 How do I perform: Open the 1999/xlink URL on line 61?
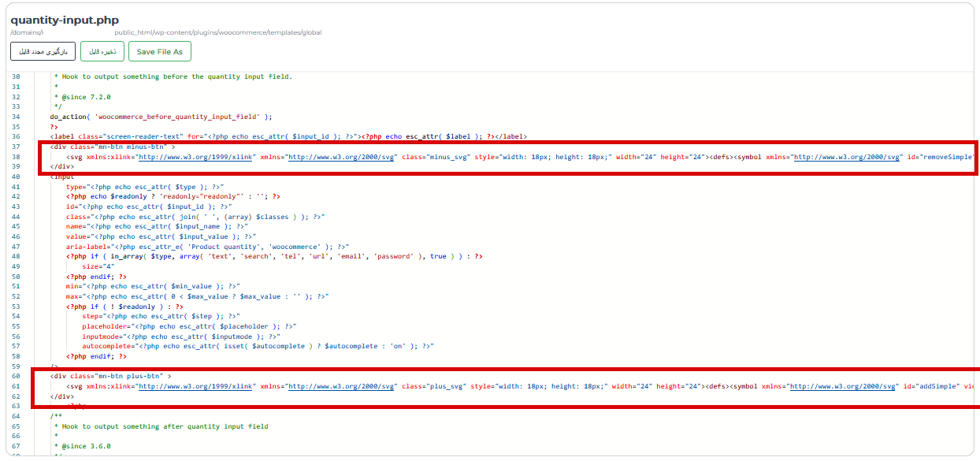[196, 387]
